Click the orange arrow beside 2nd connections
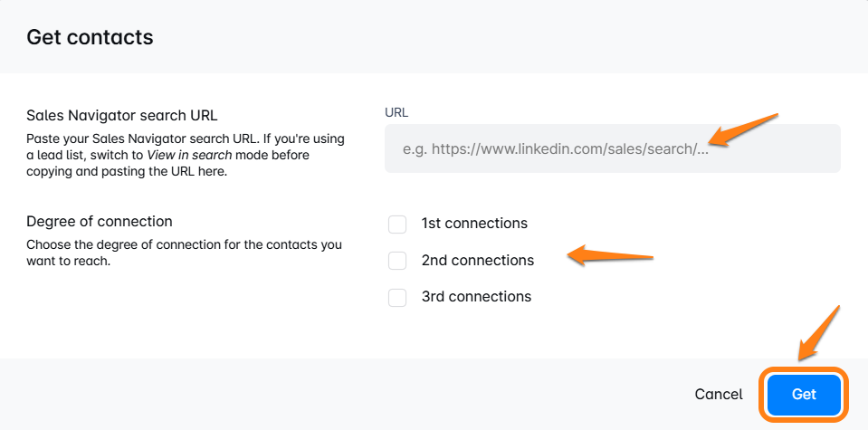868x430 pixels. pyautogui.click(x=611, y=256)
